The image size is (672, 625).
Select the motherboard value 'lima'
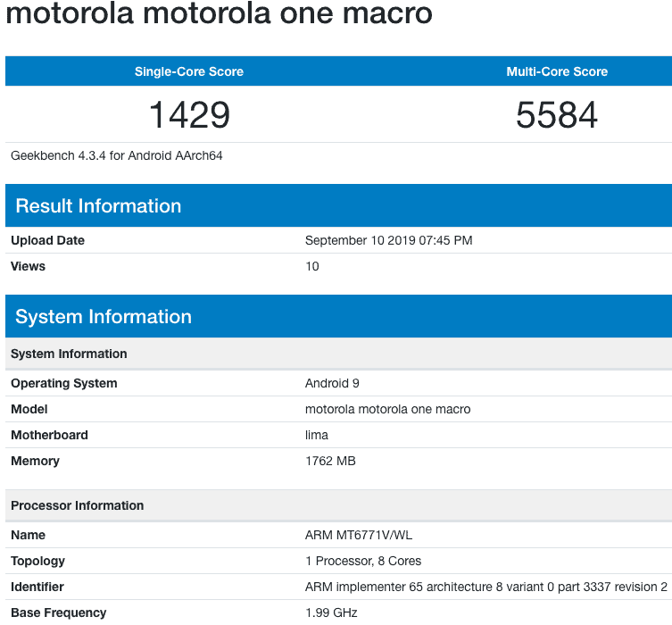click(317, 435)
